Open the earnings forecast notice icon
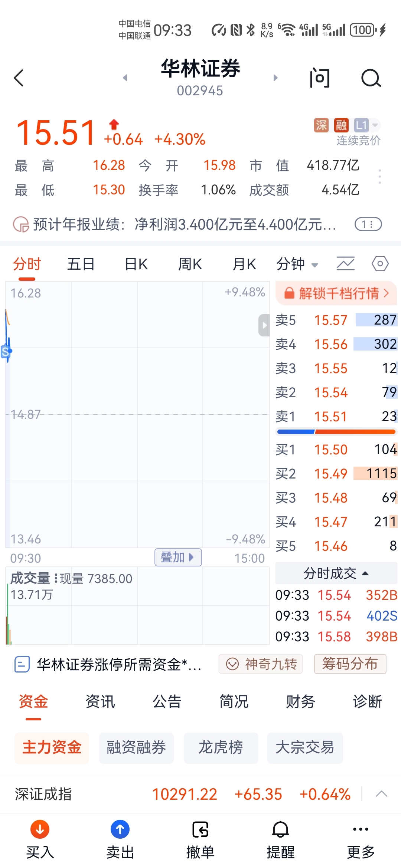Viewport: 401px width, 868px height. pyautogui.click(x=21, y=224)
